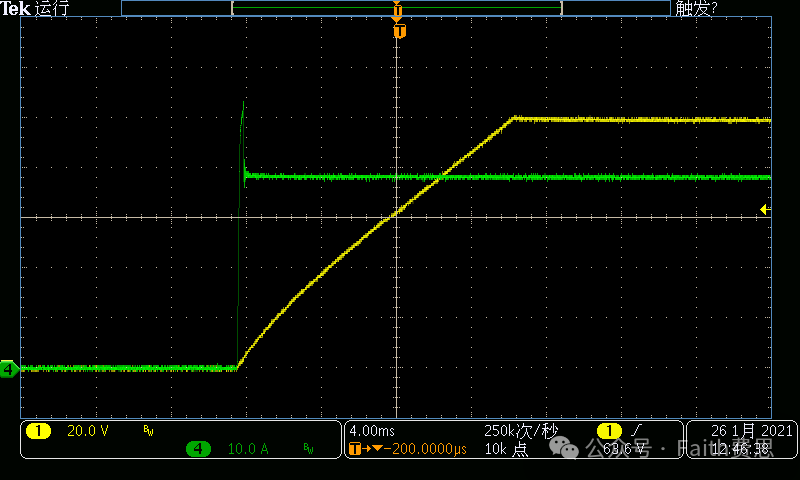Click the 10.0 A channel 4 scale
The image size is (800, 480).
248,449
